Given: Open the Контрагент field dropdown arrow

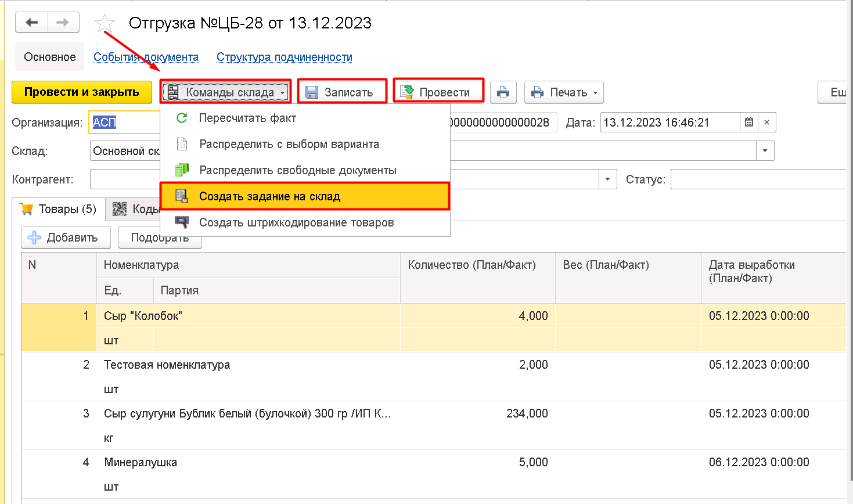Looking at the screenshot, I should pos(607,179).
